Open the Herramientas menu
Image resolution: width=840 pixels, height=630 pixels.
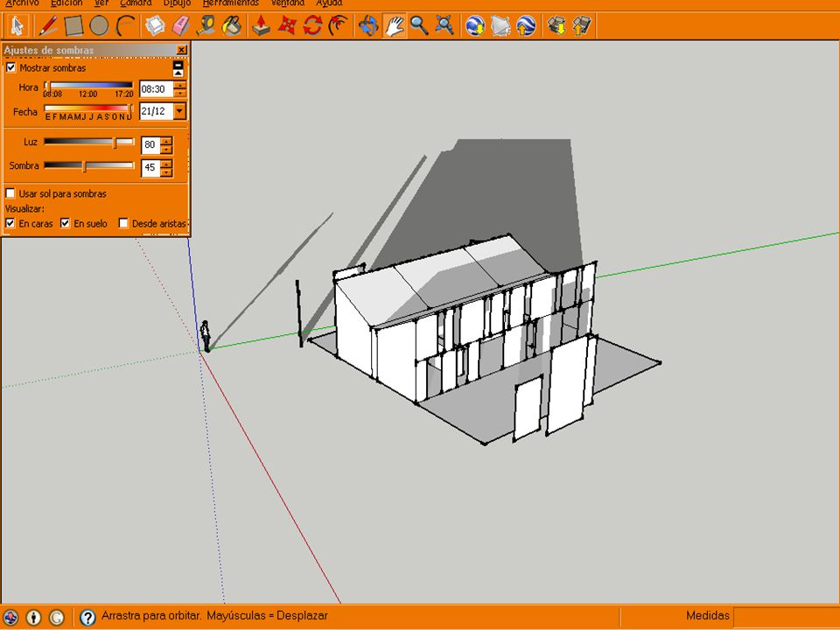[231, 3]
